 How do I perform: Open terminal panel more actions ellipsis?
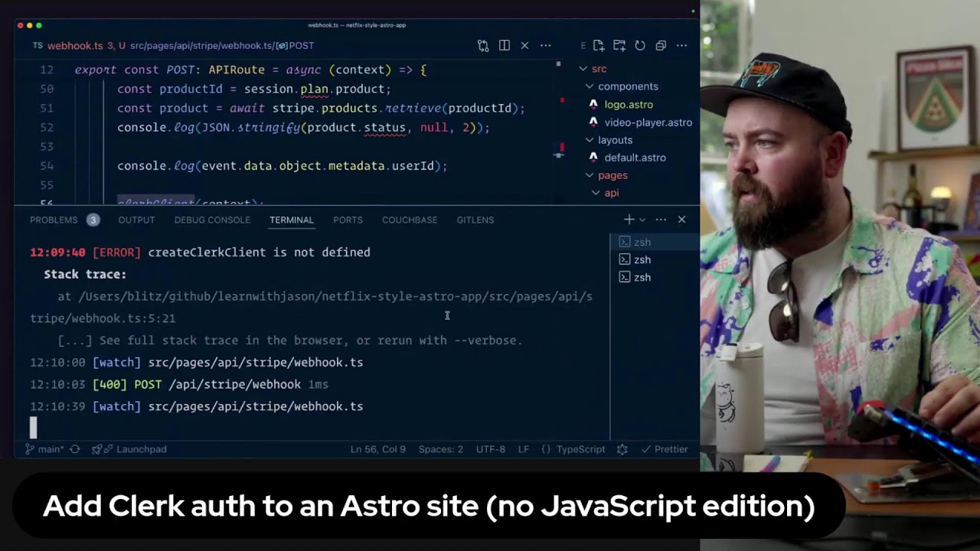661,220
